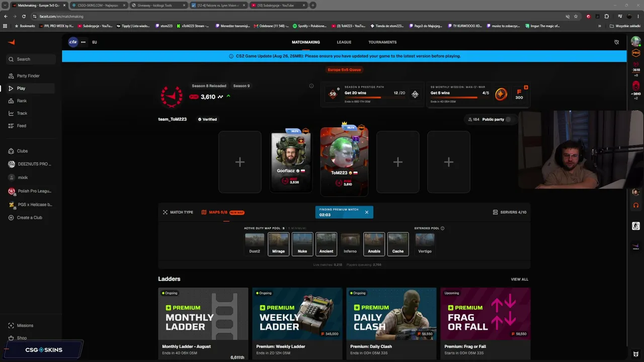Click the Elo graph icon beside 3,610
Image resolution: width=644 pixels, height=362 pixels.
[x=220, y=97]
